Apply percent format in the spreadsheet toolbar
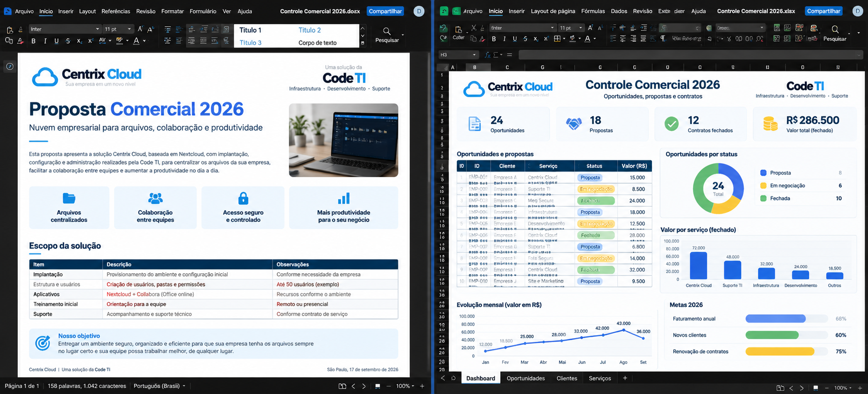The width and height of the screenshot is (868, 394). point(729,39)
